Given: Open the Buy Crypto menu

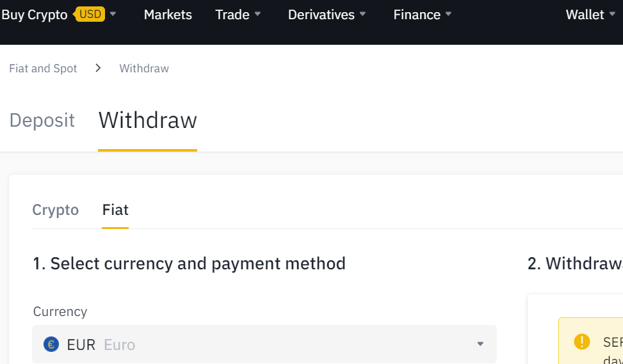Looking at the screenshot, I should coord(35,15).
